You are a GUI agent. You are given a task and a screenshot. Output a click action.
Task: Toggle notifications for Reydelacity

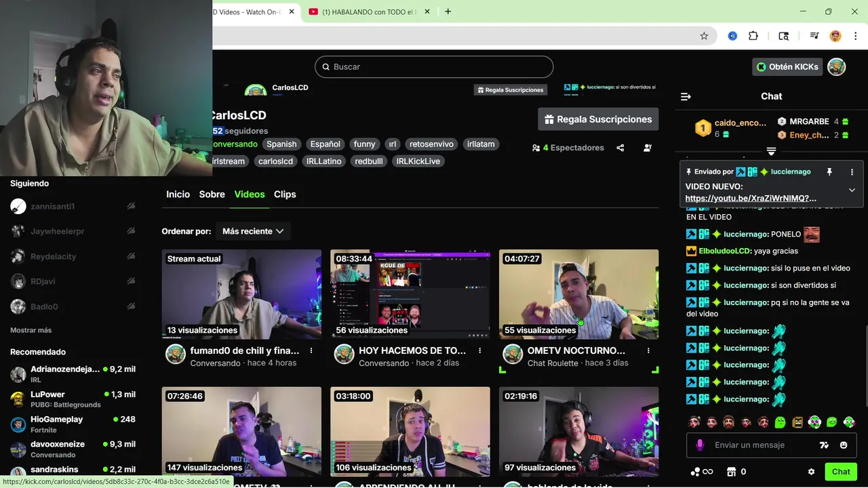131,256
